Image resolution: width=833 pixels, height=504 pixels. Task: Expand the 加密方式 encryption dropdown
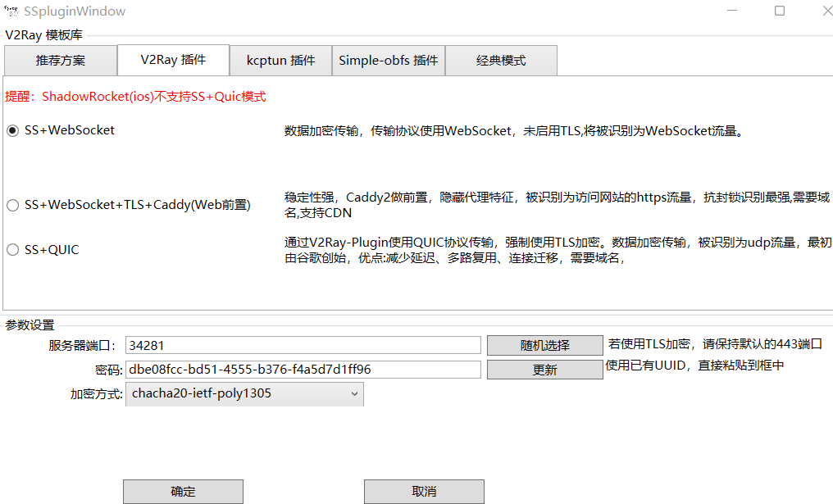[244, 394]
